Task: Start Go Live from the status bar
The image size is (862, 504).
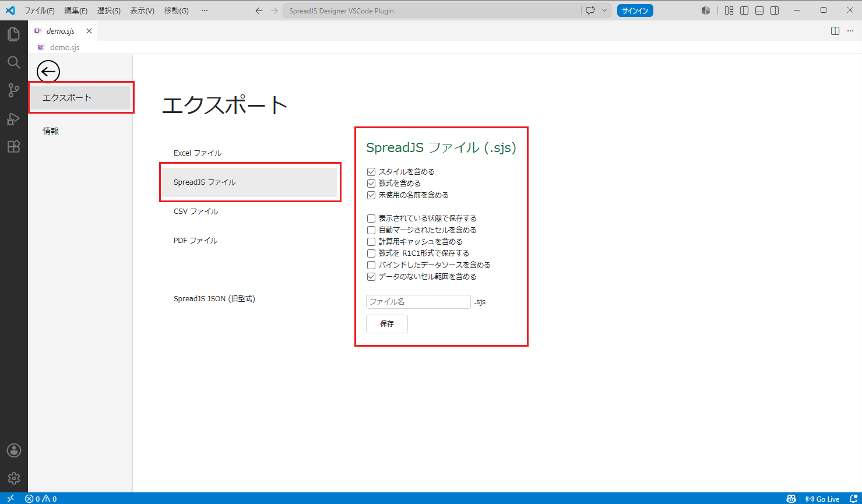Action: click(822, 499)
